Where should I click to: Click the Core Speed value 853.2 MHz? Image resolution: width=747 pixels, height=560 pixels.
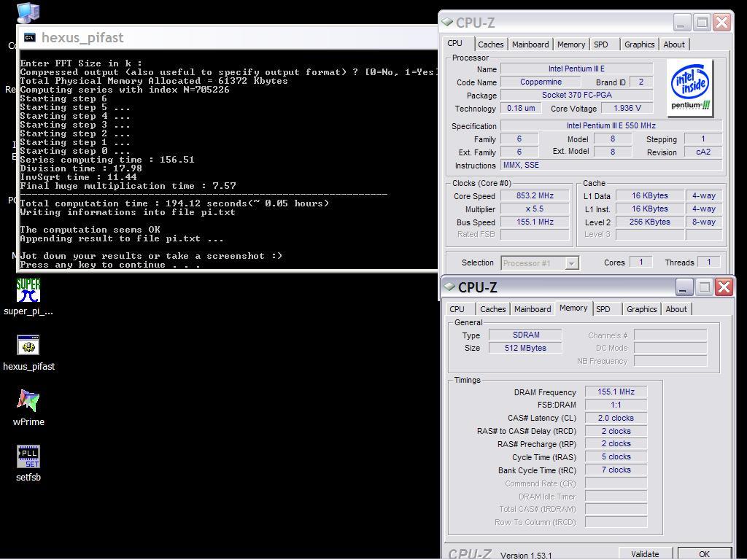(x=535, y=195)
